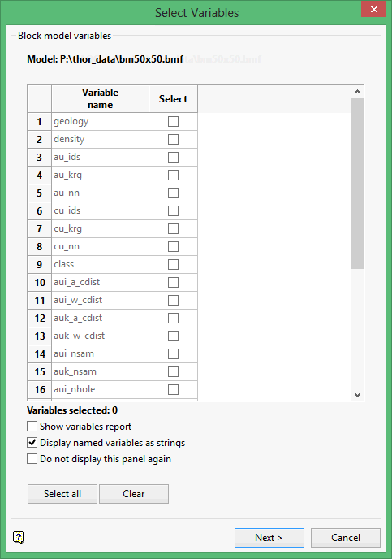Viewport: 392px width, 559px height.
Task: Click the scroll up arrow in variable list
Action: tap(357, 92)
